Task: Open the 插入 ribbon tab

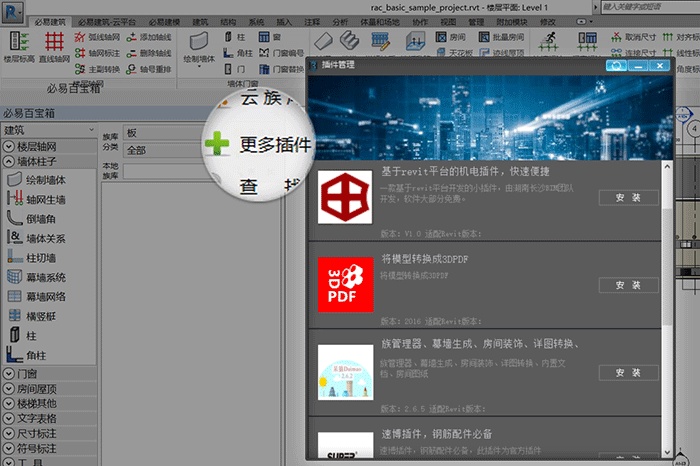Action: 284,22
